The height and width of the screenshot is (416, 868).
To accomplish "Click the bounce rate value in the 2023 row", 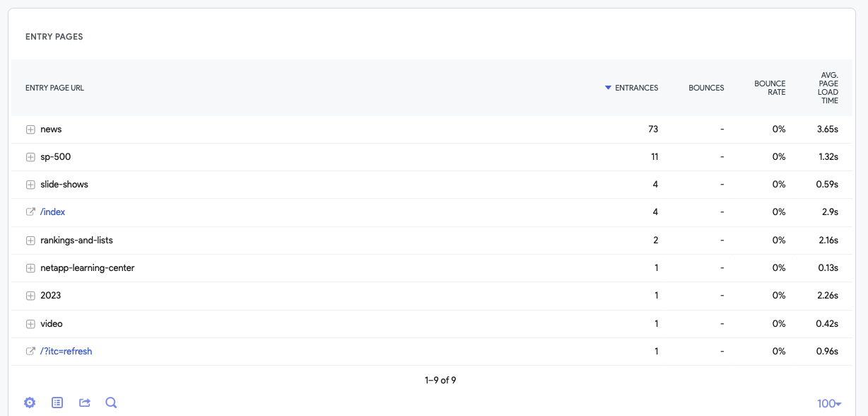I will click(779, 296).
